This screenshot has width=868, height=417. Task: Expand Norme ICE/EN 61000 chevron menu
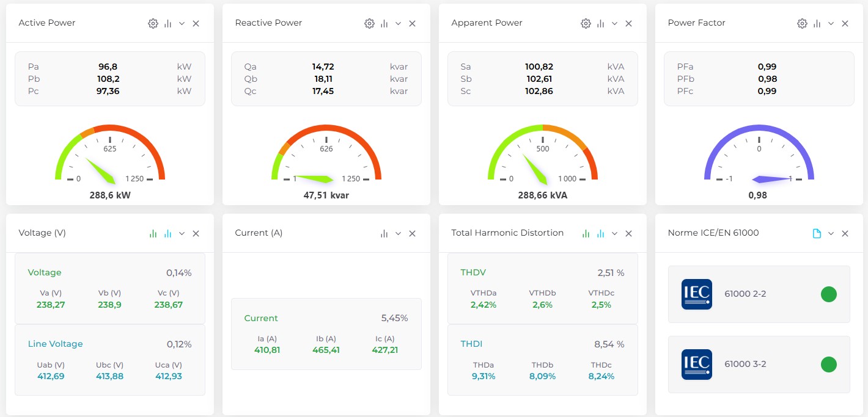tap(831, 233)
